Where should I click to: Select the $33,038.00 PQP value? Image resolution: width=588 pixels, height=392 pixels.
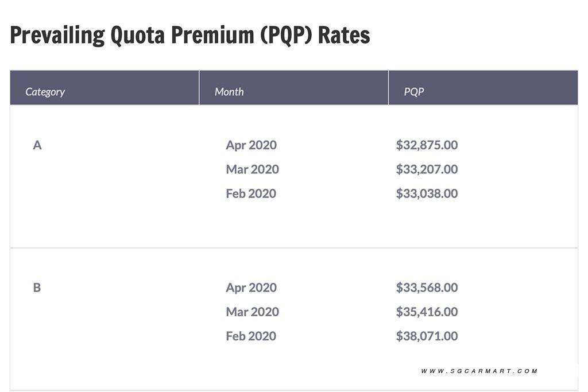coord(427,193)
